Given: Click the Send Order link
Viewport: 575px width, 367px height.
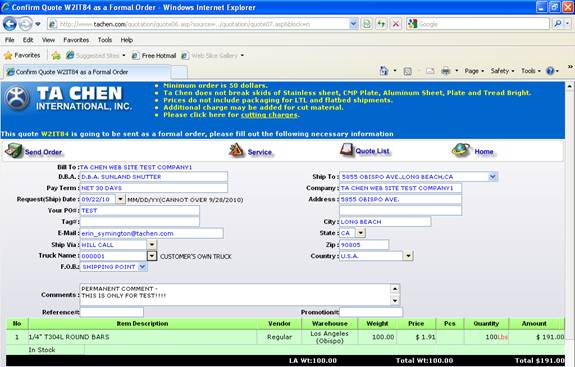Looking at the screenshot, I should click(x=43, y=152).
